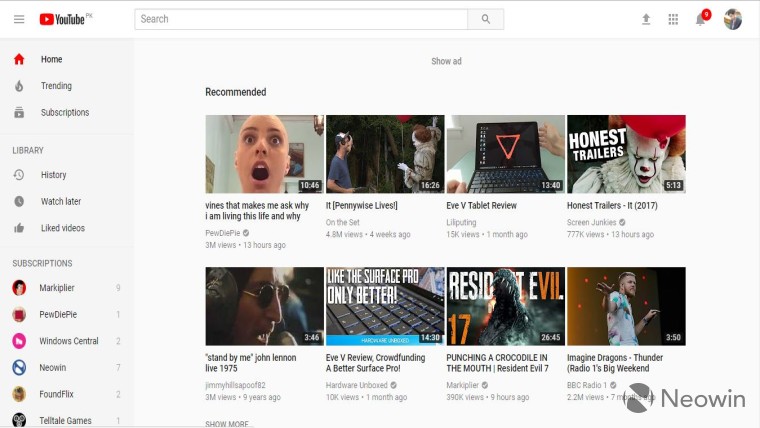Image resolution: width=760 pixels, height=428 pixels.
Task: Open the hamburger guide menu
Action: pos(19,19)
